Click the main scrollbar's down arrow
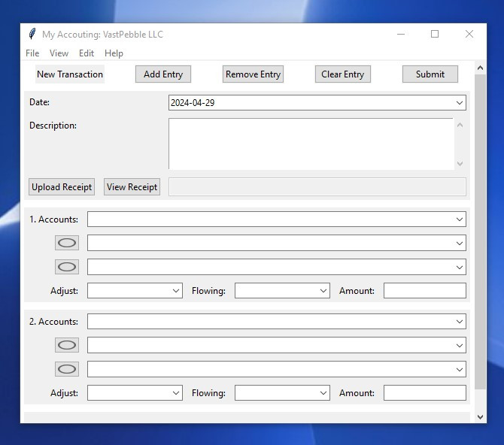 [481, 416]
